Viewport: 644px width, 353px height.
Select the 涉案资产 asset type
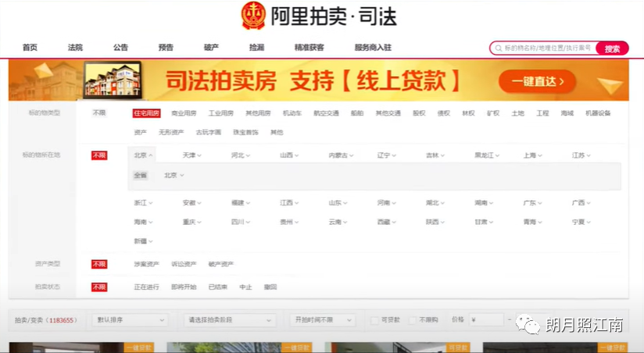(x=147, y=264)
